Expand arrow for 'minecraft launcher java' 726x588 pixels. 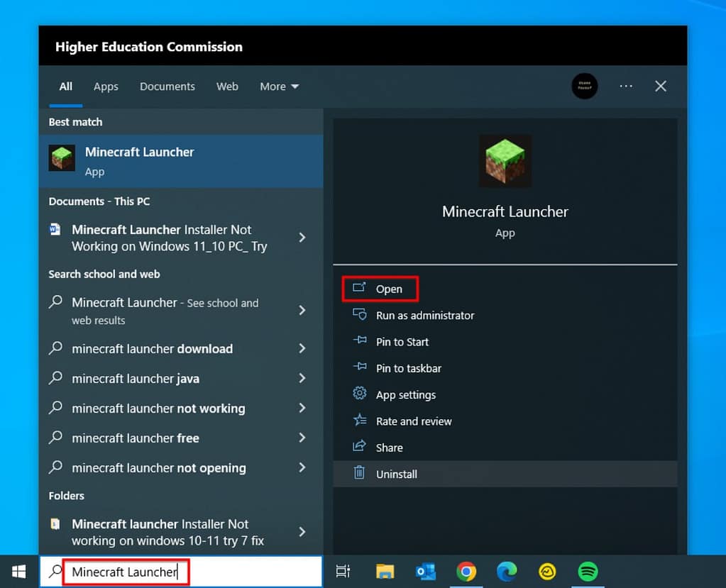tap(302, 378)
